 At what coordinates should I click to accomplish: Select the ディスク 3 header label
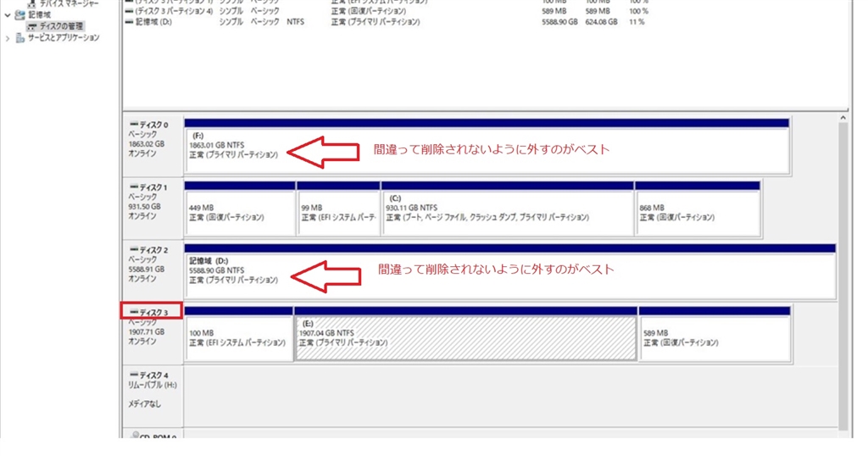pyautogui.click(x=153, y=313)
